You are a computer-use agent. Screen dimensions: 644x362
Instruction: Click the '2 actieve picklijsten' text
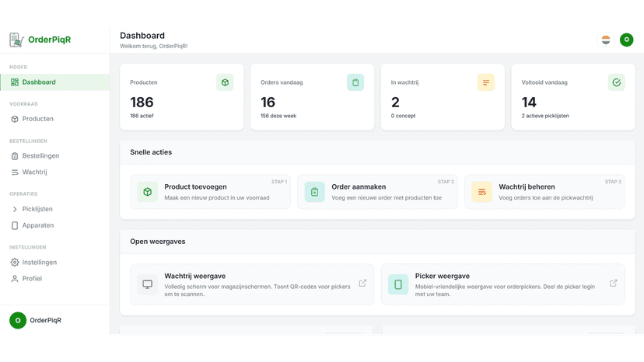[545, 117]
